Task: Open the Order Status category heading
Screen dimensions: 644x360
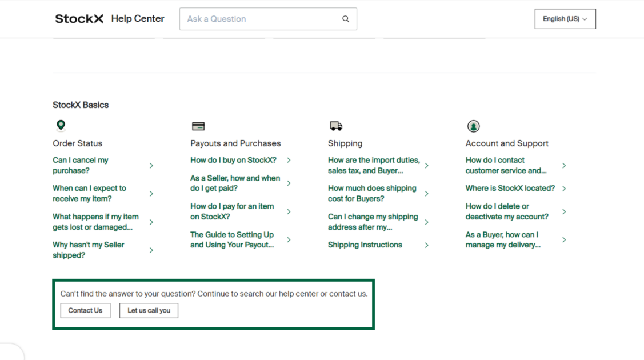Action: pyautogui.click(x=77, y=143)
